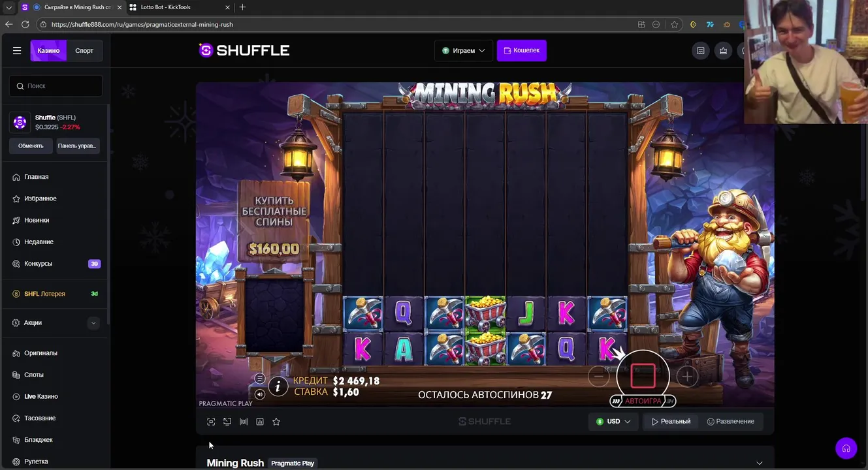Click the Панель управ... button
The width and height of the screenshot is (868, 470).
[x=77, y=146]
